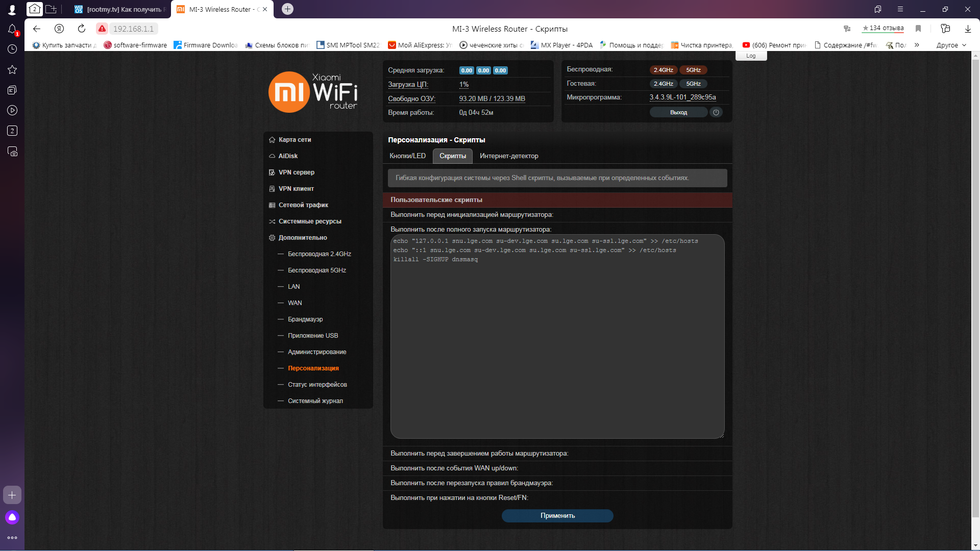Open the Yandex history clock icon
Image resolution: width=980 pixels, height=551 pixels.
click(12, 49)
